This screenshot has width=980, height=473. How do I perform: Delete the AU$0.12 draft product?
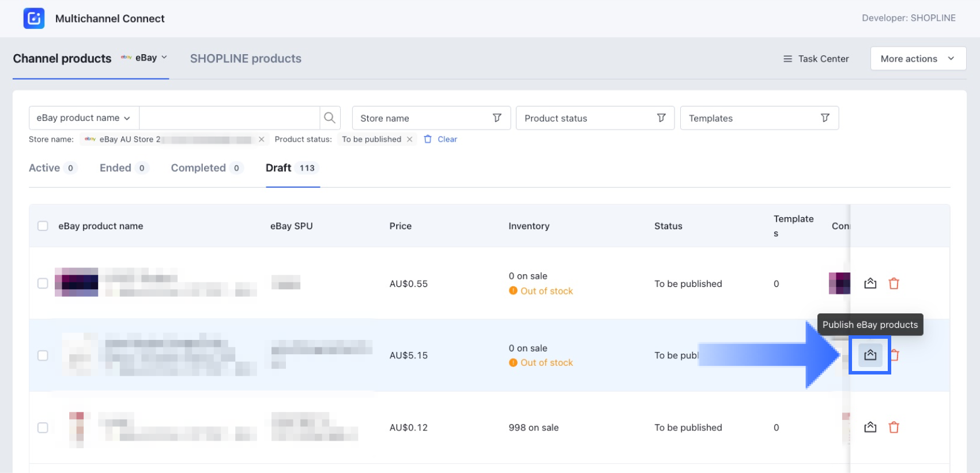[894, 427]
